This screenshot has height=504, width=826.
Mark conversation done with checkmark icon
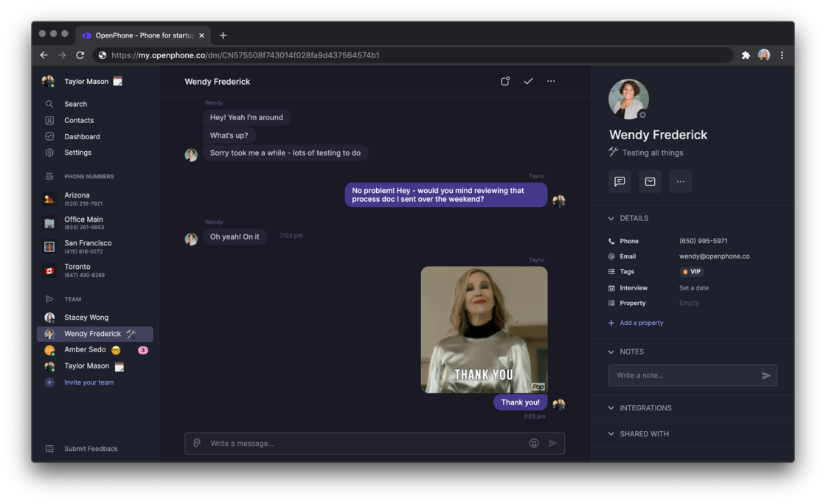[528, 81]
